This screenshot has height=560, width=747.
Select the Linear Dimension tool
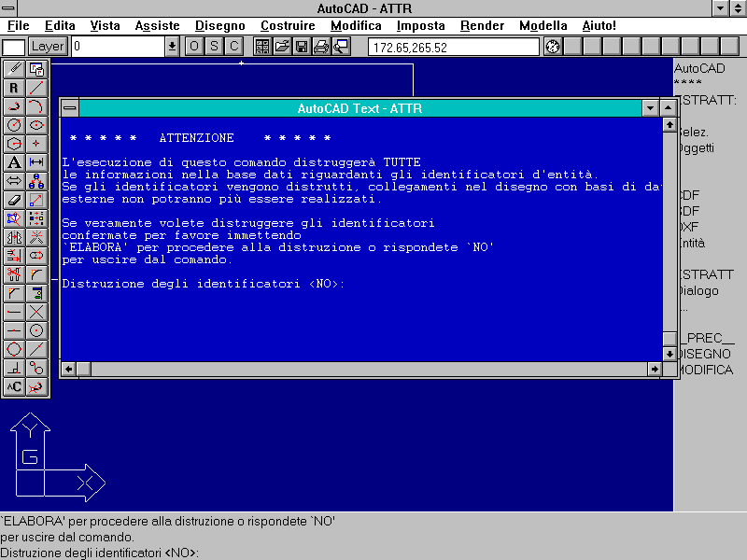pyautogui.click(x=36, y=162)
